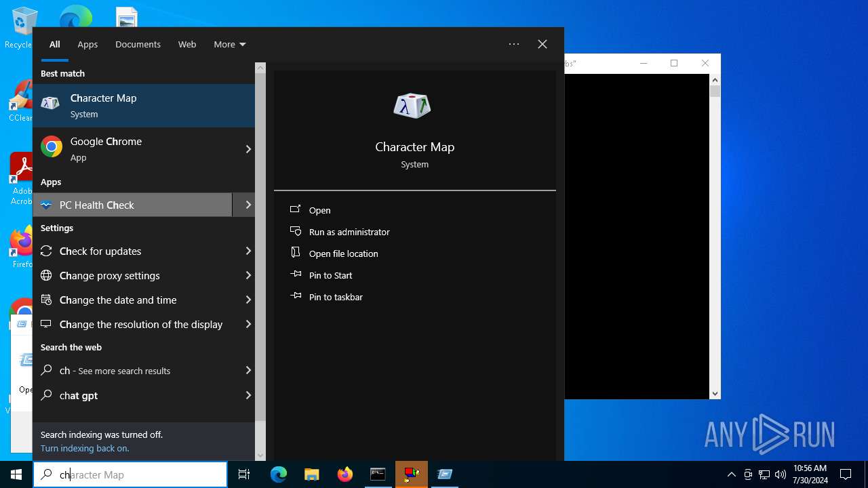
Task: Click the Open file location icon
Action: click(x=295, y=253)
